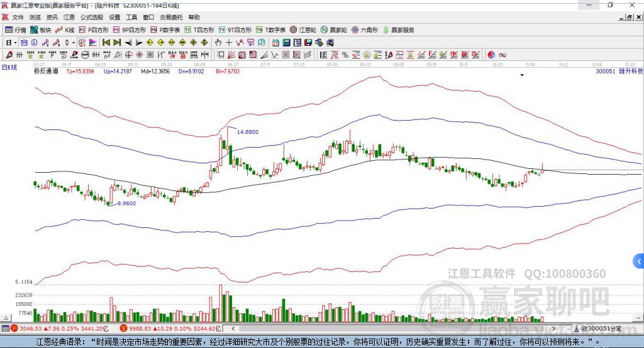Click stock code 300051 label
The image size is (644, 348).
click(606, 71)
